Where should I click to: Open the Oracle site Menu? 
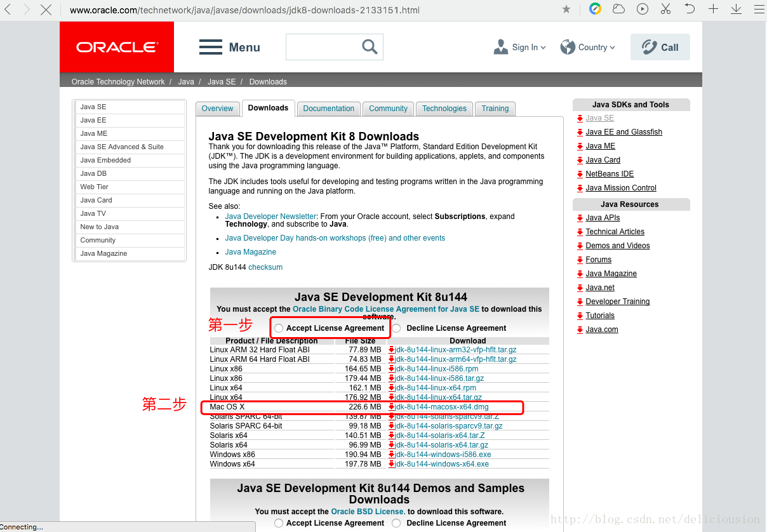230,47
